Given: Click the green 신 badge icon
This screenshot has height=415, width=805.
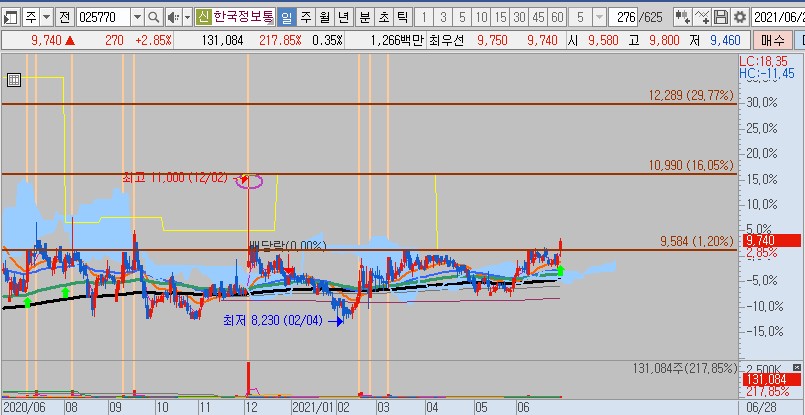Looking at the screenshot, I should point(203,17).
